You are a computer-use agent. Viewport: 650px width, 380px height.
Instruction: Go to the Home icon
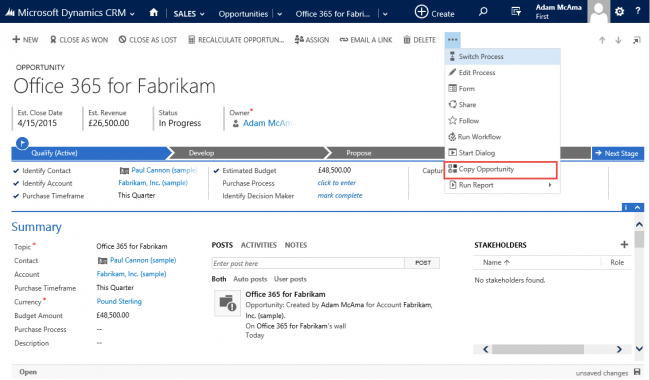pyautogui.click(x=154, y=12)
